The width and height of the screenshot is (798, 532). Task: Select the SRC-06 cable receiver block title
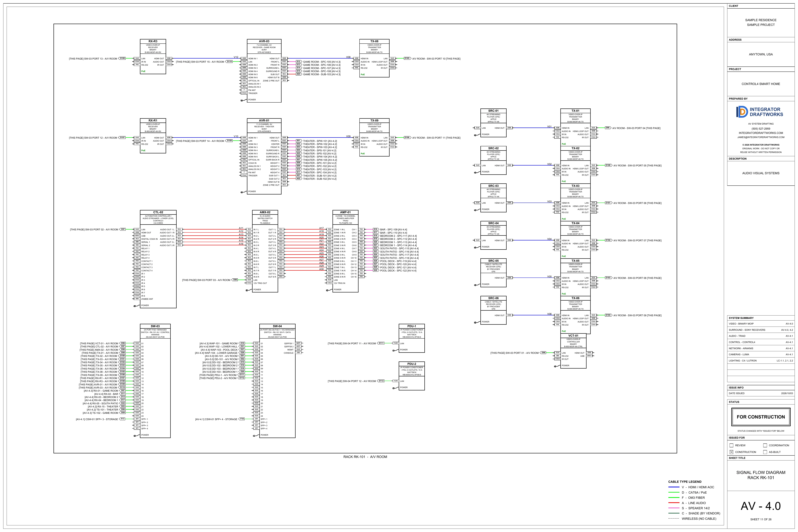493,298
